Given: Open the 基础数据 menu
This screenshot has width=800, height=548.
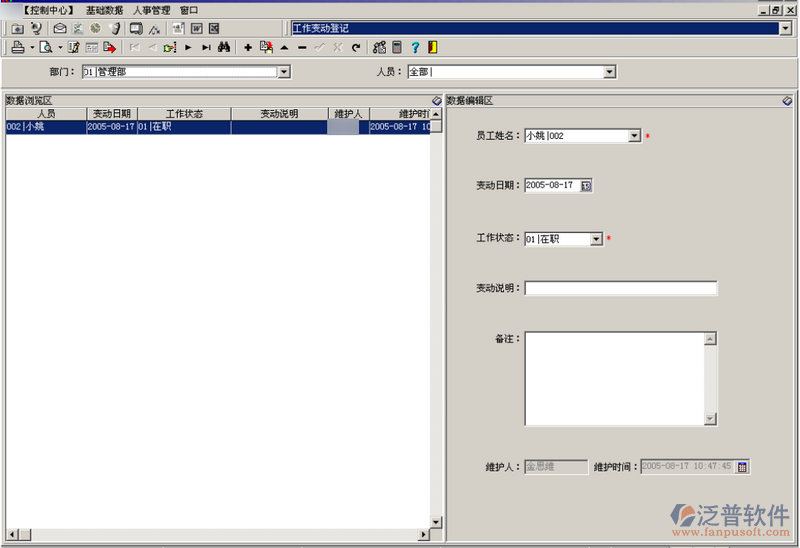Looking at the screenshot, I should point(104,9).
